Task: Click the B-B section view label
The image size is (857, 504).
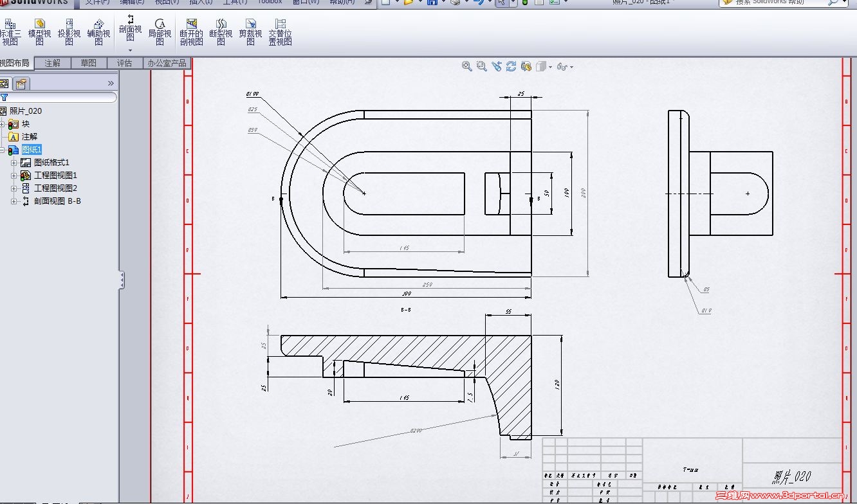Action: (406, 310)
